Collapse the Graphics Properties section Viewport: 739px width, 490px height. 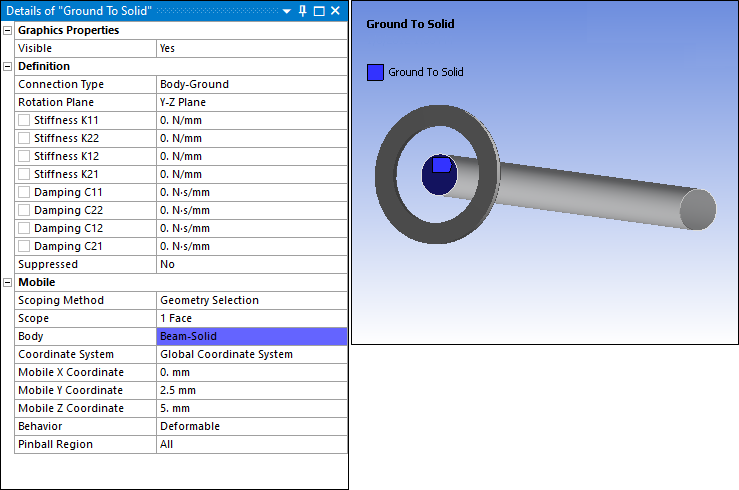[x=8, y=31]
